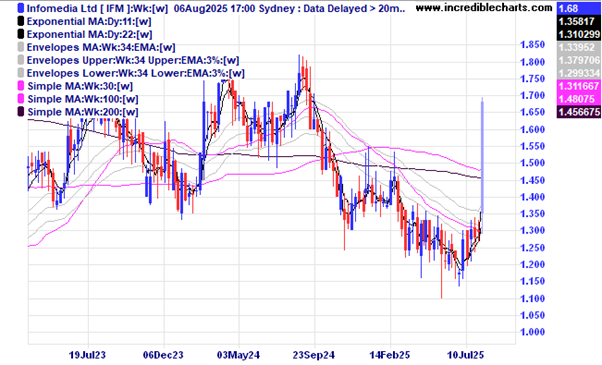This screenshot has height=365, width=602.
Task: Click the 14Feb25 date axis label
Action: coord(390,355)
